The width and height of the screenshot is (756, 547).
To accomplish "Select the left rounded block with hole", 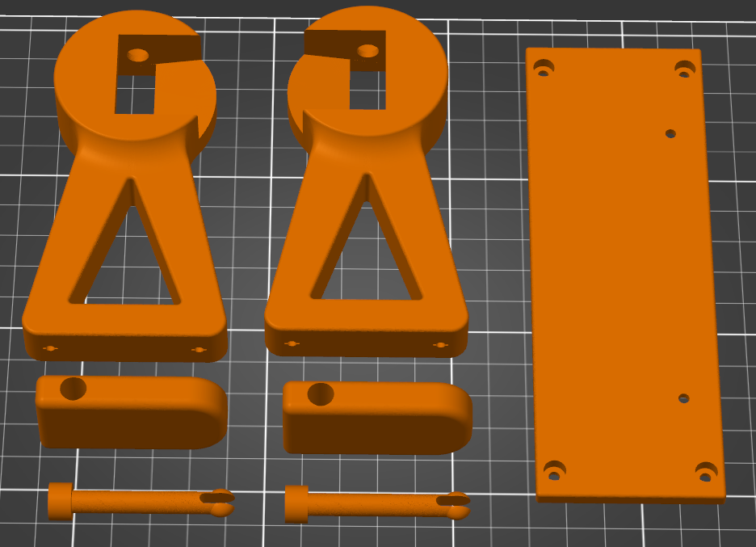I will click(131, 412).
